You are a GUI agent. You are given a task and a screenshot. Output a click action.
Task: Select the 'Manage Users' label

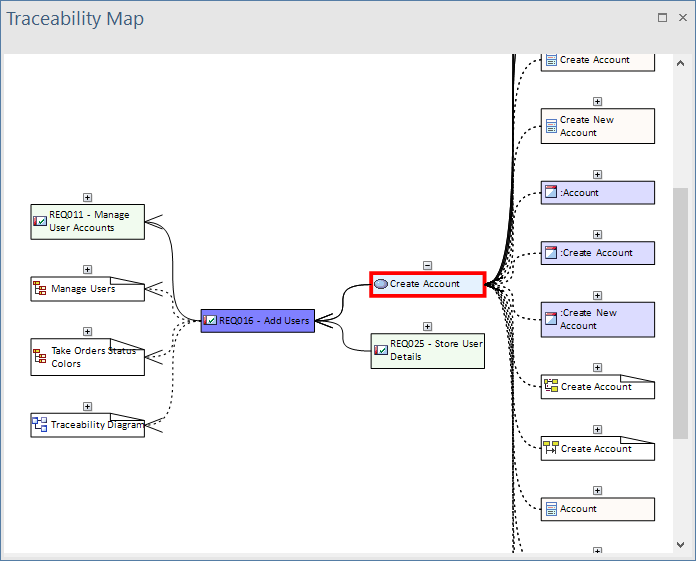[x=83, y=288]
